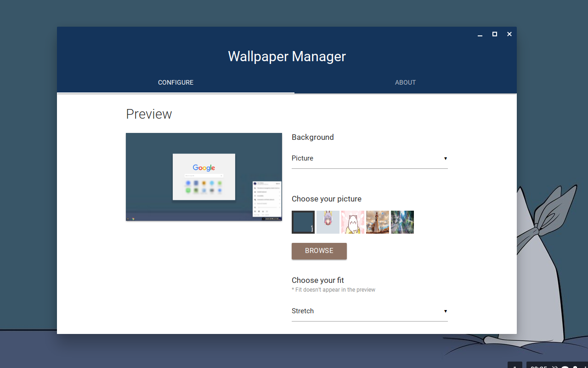Click the desktop preview image
Viewport: 588px width, 368px height.
click(x=204, y=177)
